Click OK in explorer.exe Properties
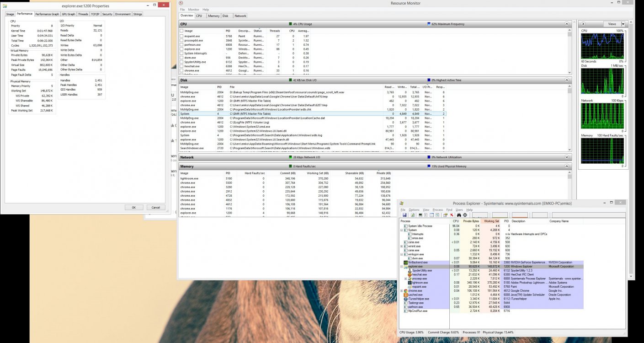The width and height of the screenshot is (644, 343). pos(134,207)
